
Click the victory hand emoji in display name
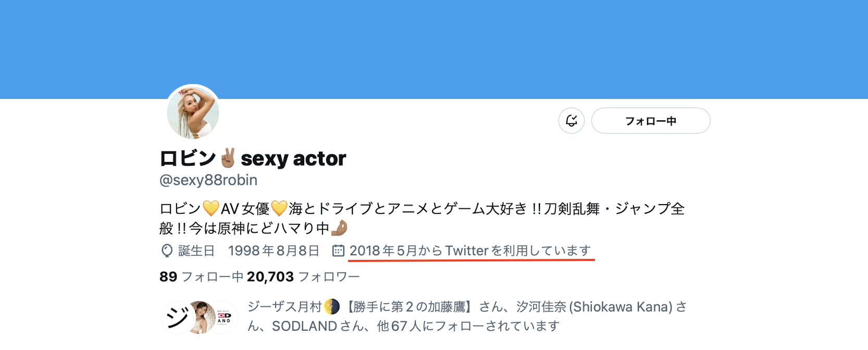click(x=228, y=158)
